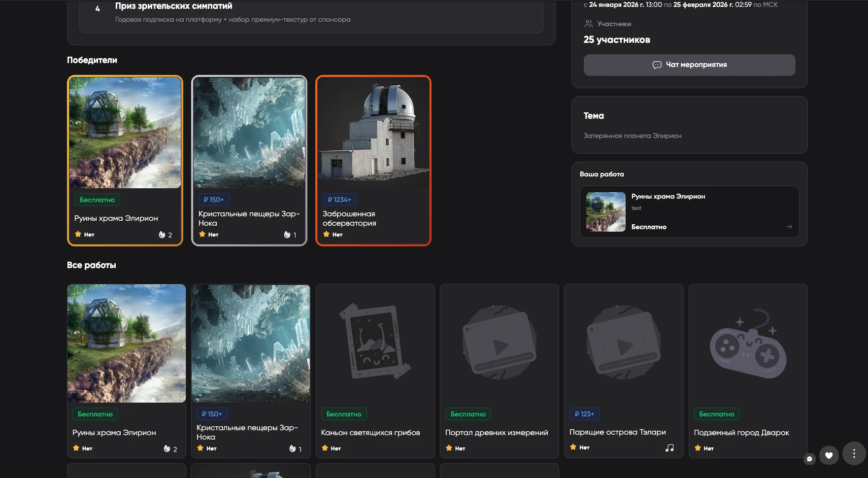The image size is (868, 478).
Task: Click the music note icon on Парящие острова Тэлари
Action: click(x=669, y=448)
